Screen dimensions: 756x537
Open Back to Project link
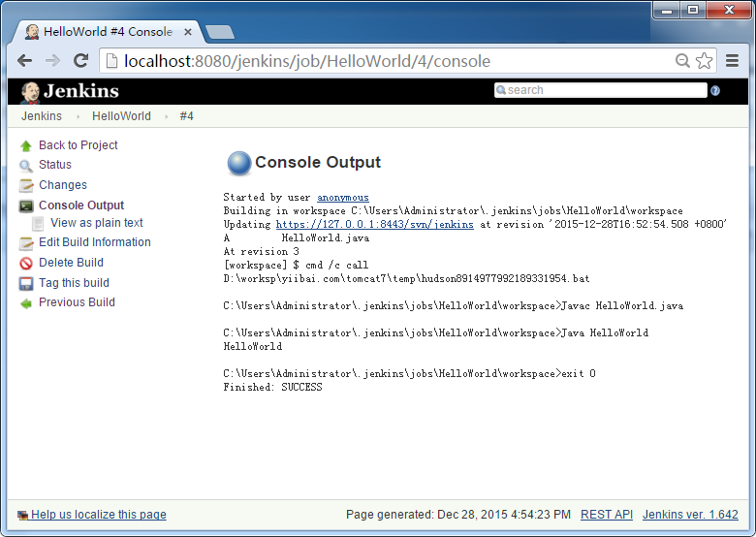(x=79, y=145)
